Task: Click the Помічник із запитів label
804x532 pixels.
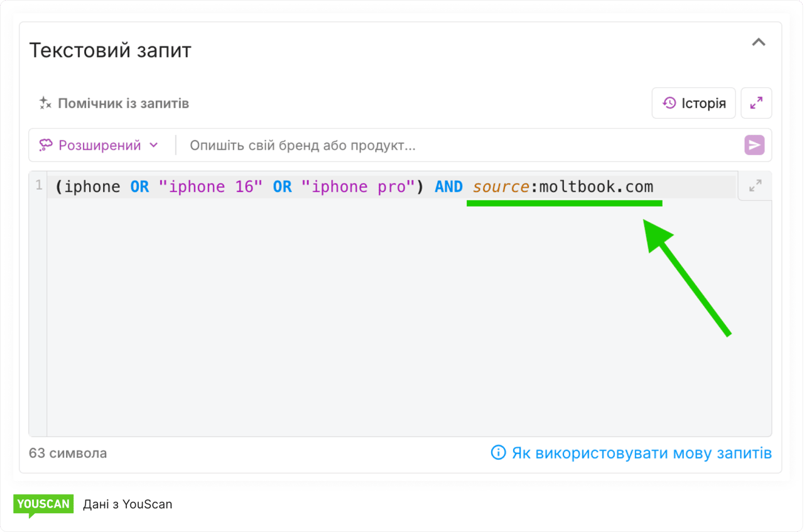Action: 123,104
